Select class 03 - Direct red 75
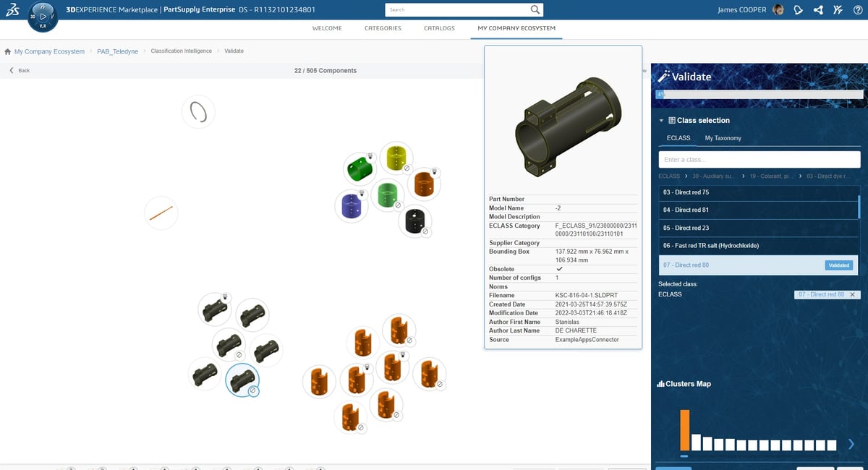 coord(757,192)
